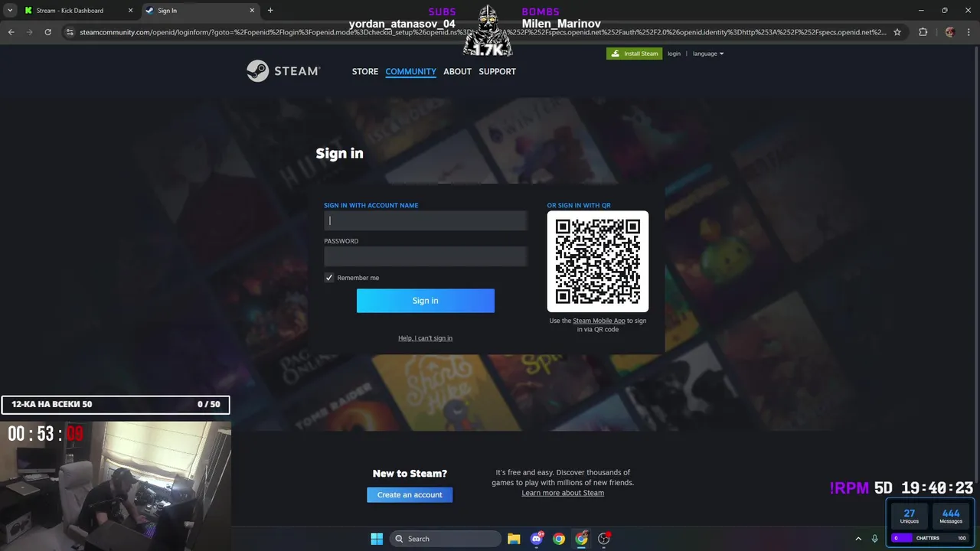Open a new browser tab
980x551 pixels.
(x=270, y=11)
